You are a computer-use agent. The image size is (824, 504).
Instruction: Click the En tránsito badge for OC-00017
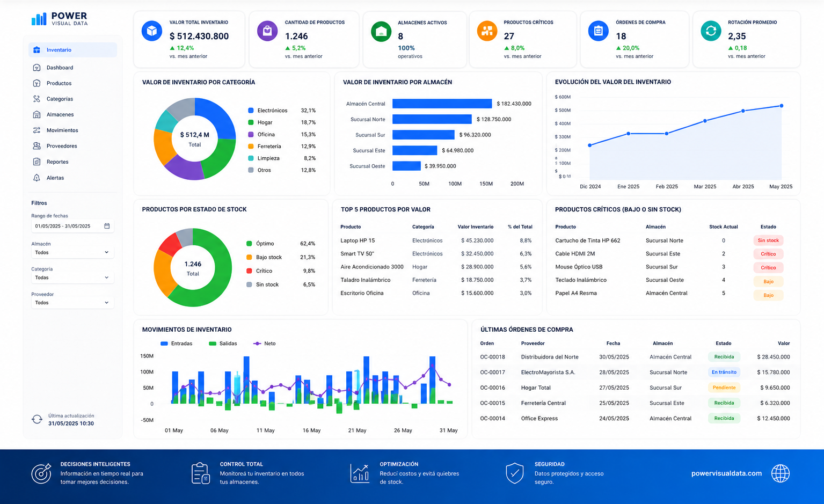point(724,372)
